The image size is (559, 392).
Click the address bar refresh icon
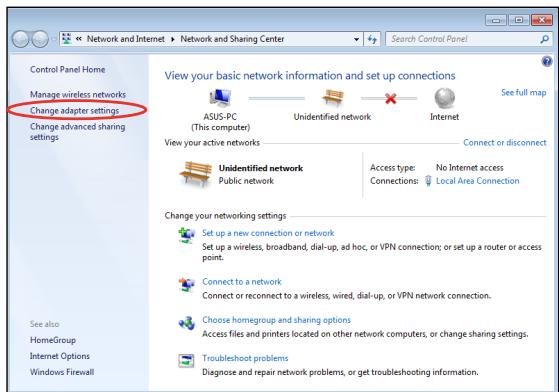(x=372, y=39)
